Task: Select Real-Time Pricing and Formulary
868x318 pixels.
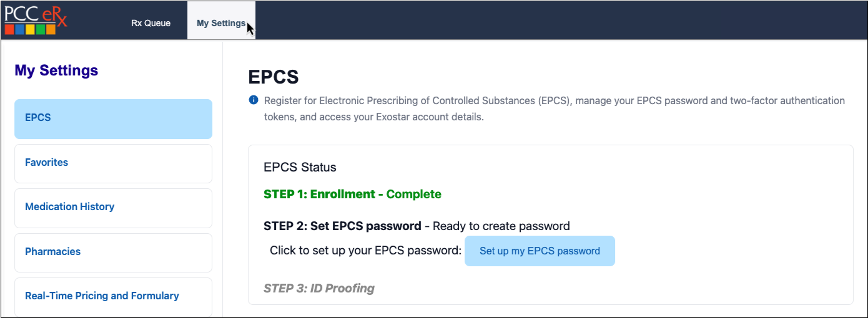Action: (x=113, y=297)
